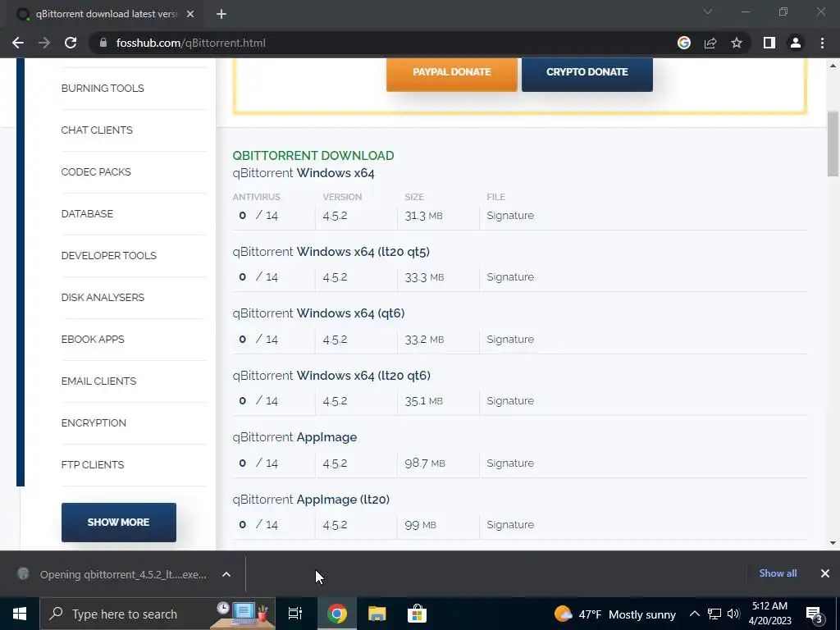
Task: Download qBittorrent Windows x64 (lt20 qt5)
Action: [x=331, y=252]
